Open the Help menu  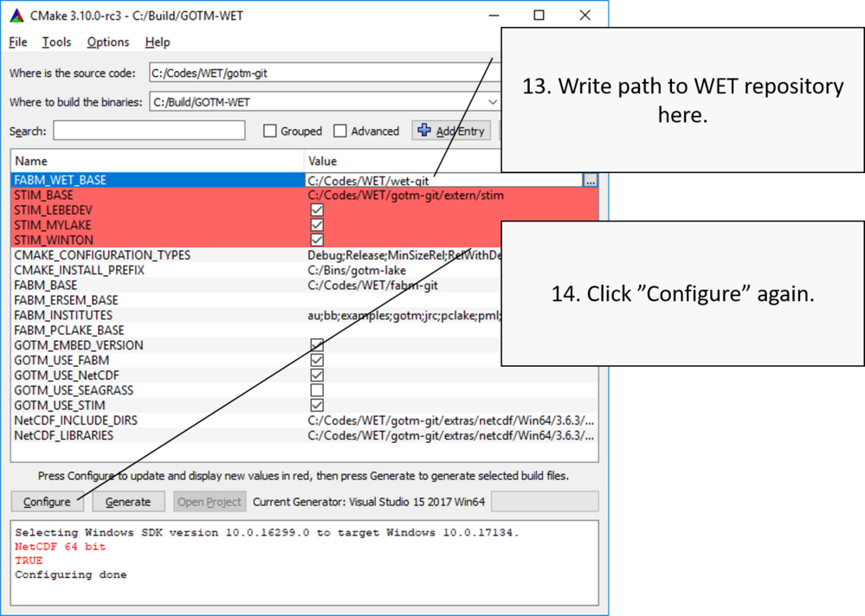(158, 42)
